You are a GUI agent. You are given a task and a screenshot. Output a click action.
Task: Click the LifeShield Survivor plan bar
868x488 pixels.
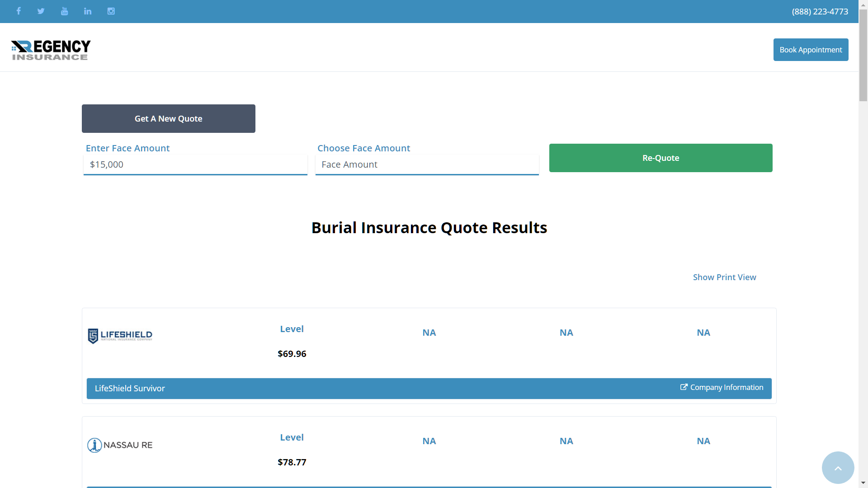point(429,389)
